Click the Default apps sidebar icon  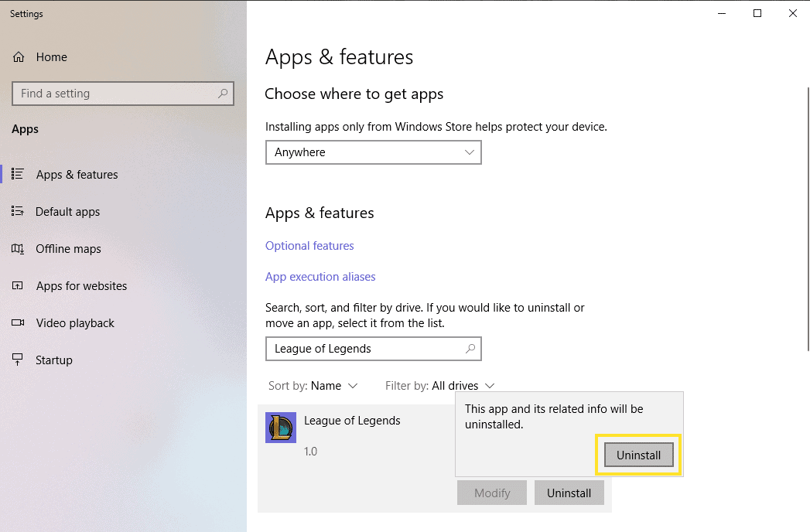(x=18, y=211)
